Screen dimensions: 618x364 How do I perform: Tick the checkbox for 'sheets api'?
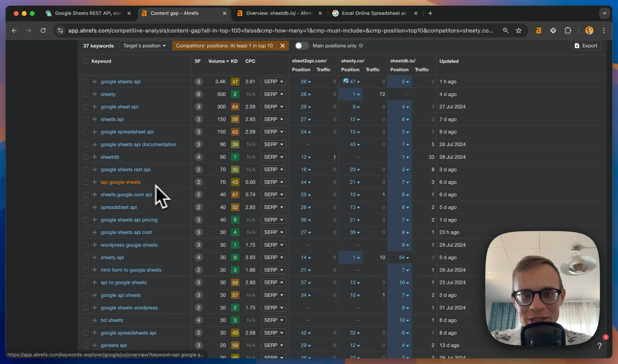(x=86, y=119)
